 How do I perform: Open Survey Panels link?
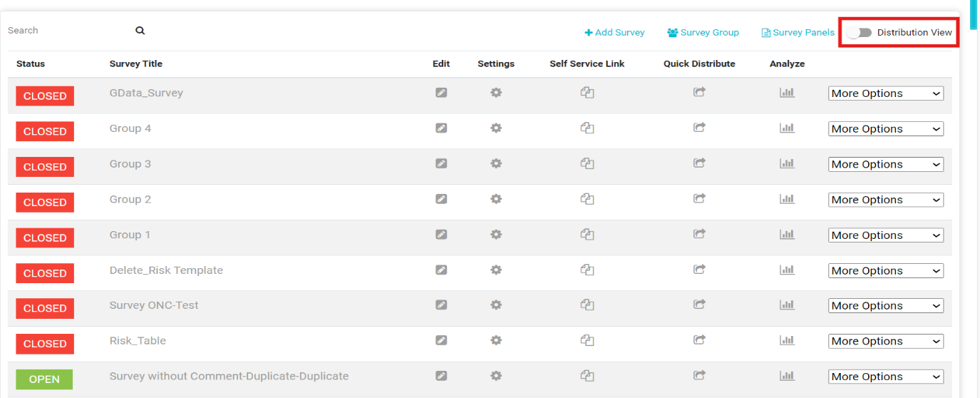point(798,33)
